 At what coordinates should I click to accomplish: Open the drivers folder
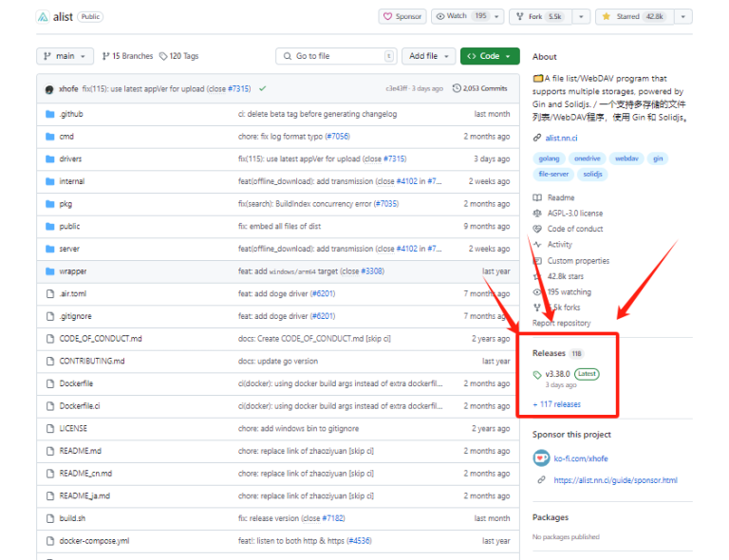[70, 159]
